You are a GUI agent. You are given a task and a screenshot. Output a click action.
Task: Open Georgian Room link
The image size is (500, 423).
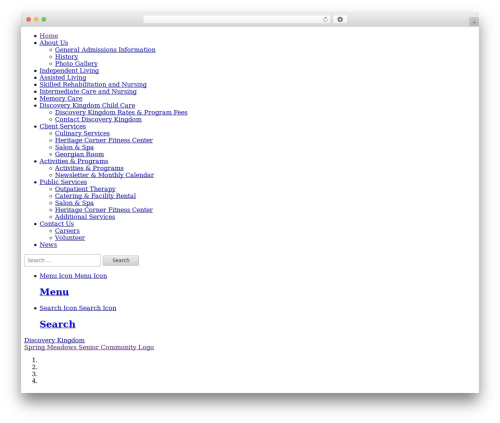(79, 154)
